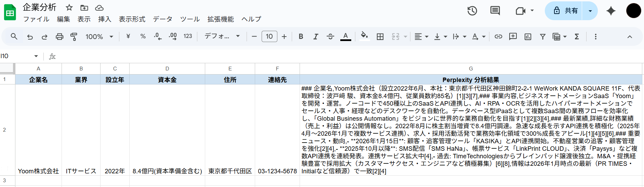
Task: Click the paint format roller icon
Action: pos(74,37)
